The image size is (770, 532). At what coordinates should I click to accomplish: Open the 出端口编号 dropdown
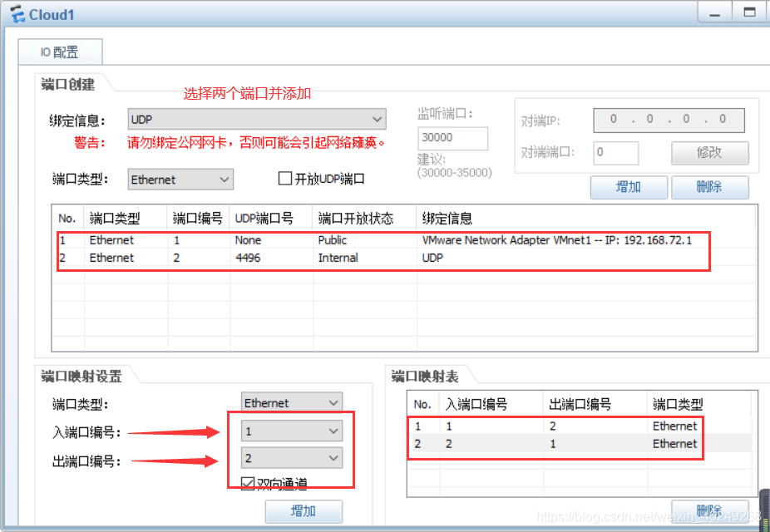tap(292, 458)
